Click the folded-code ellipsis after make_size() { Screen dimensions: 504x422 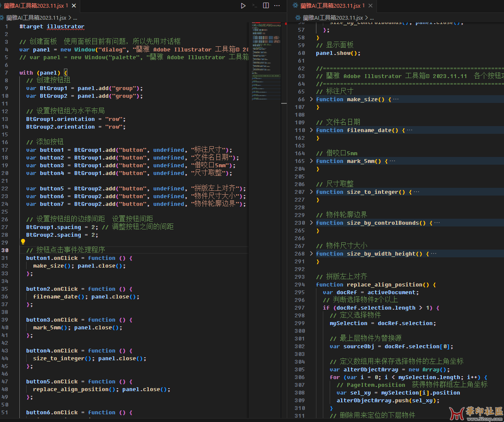(396, 99)
